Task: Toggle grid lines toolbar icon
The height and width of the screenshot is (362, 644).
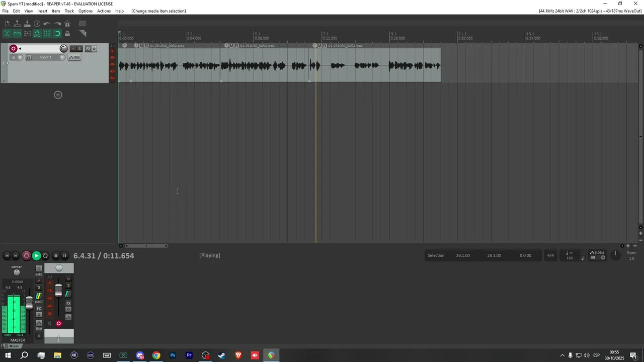Action: point(47,34)
